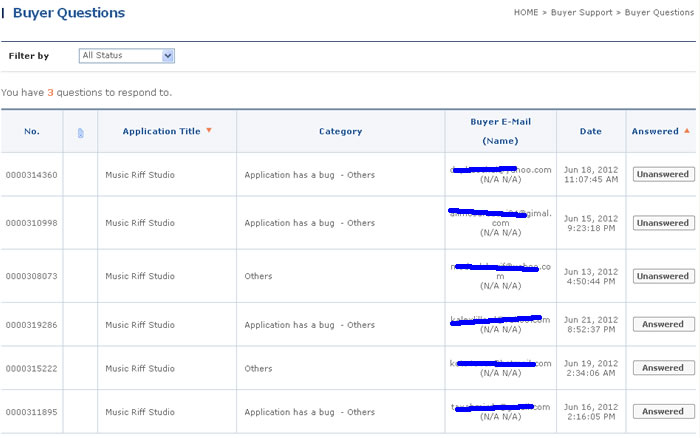The height and width of the screenshot is (438, 700).
Task: Click Buyer Questions breadcrumb text
Action: (x=659, y=13)
